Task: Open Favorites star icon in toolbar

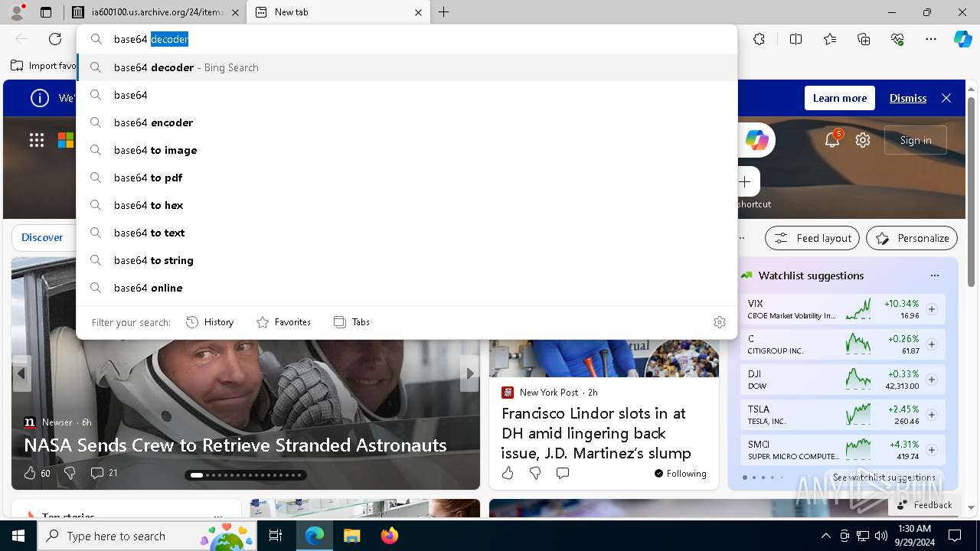Action: pyautogui.click(x=830, y=39)
